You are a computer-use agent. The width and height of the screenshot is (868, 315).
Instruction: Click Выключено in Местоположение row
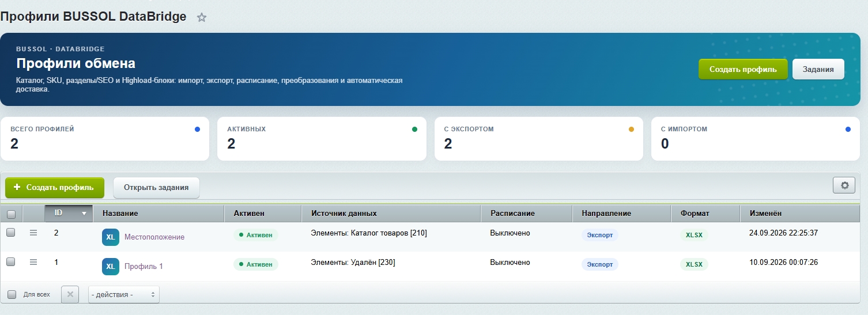pyautogui.click(x=510, y=233)
